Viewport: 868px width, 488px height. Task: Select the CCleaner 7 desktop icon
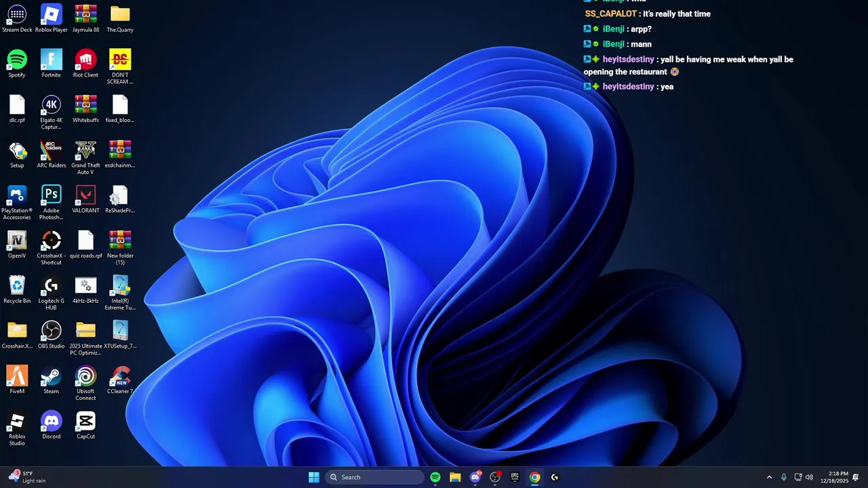(x=120, y=380)
